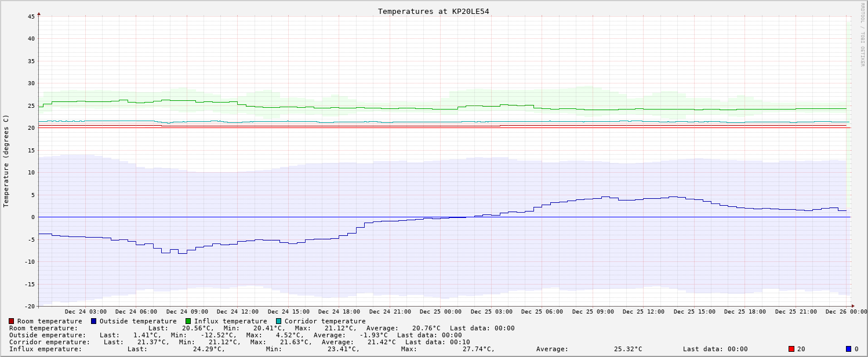Select the Dec 26 00:00 time axis label
The image size is (868, 357).
(x=846, y=312)
